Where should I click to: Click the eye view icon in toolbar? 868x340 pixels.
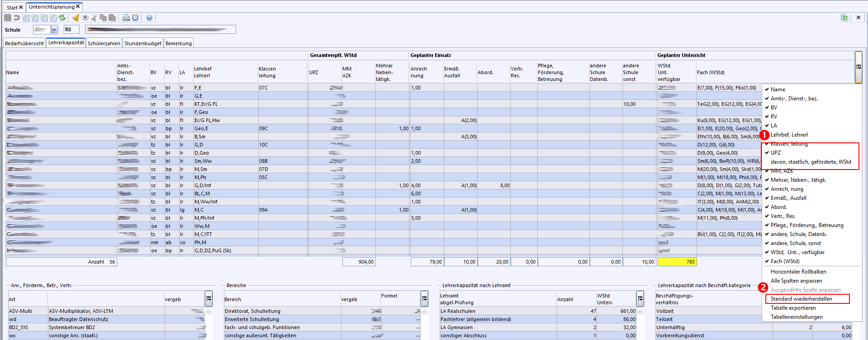85,18
